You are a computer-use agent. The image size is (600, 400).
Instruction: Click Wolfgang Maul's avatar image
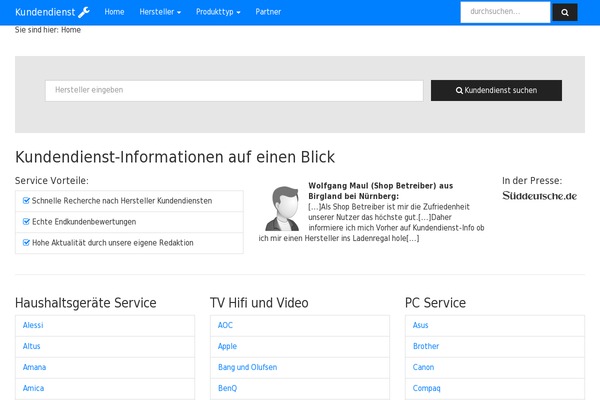283,209
